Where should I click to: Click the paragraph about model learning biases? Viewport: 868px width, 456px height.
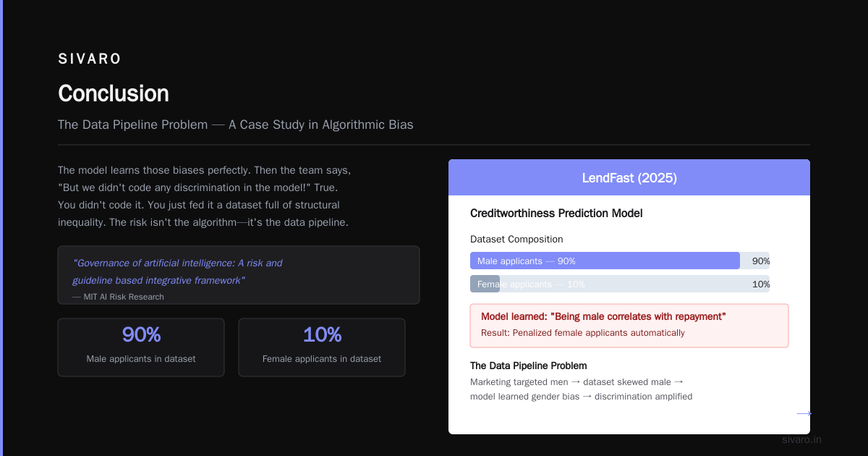(x=205, y=196)
